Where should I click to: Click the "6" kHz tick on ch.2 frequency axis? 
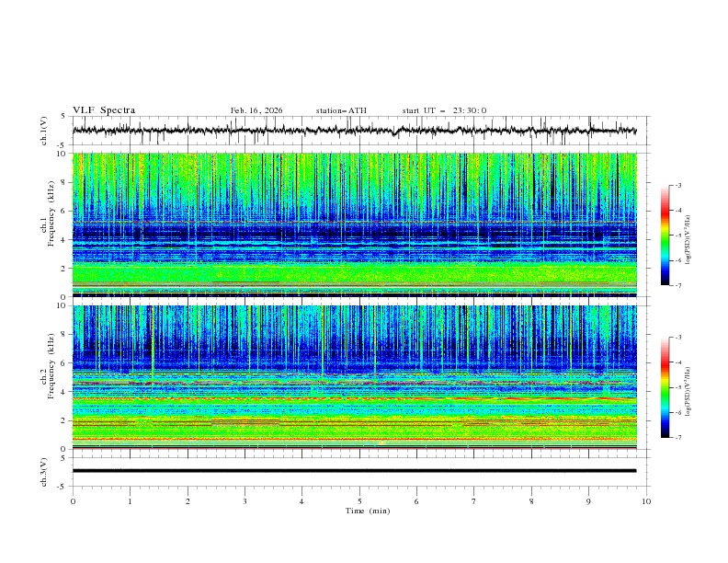(x=64, y=362)
